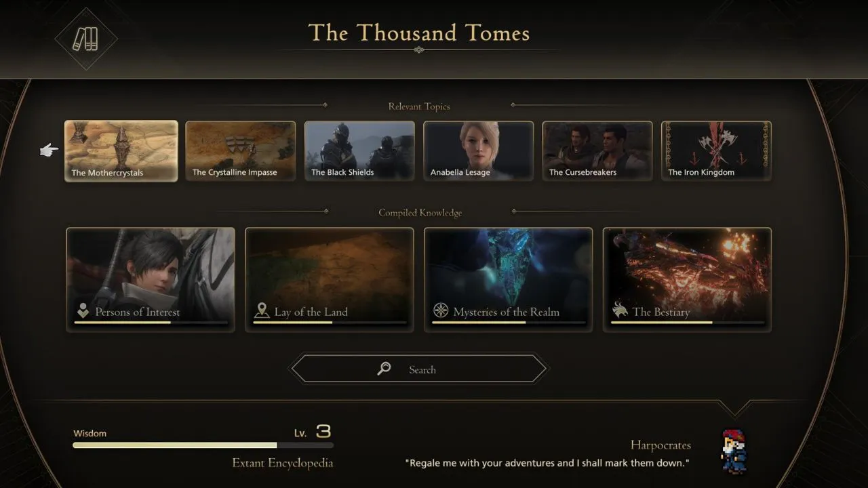Select The Iron Kingdom topic card
The height and width of the screenshot is (488, 868).
point(717,151)
